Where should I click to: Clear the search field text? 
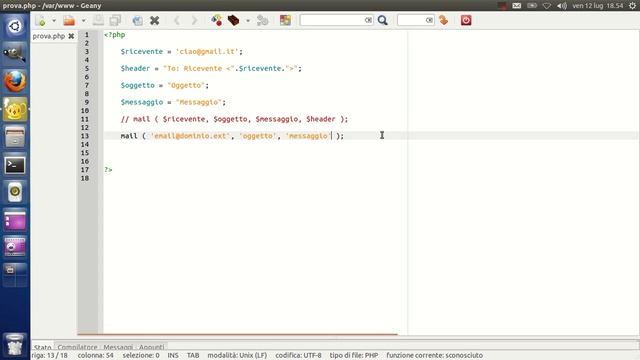369,20
